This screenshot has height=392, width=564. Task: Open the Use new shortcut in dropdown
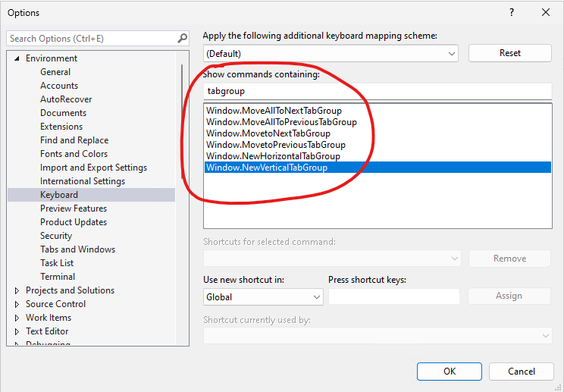click(x=263, y=297)
